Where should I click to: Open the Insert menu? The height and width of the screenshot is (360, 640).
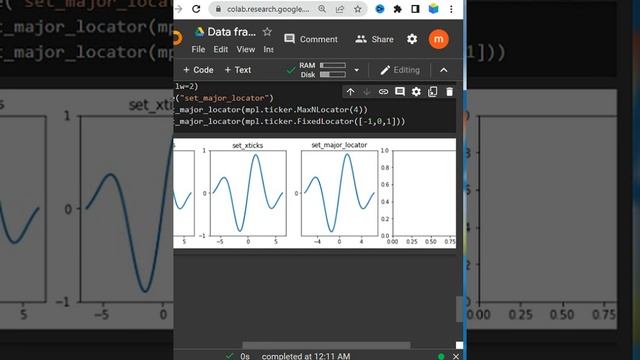coord(268,49)
